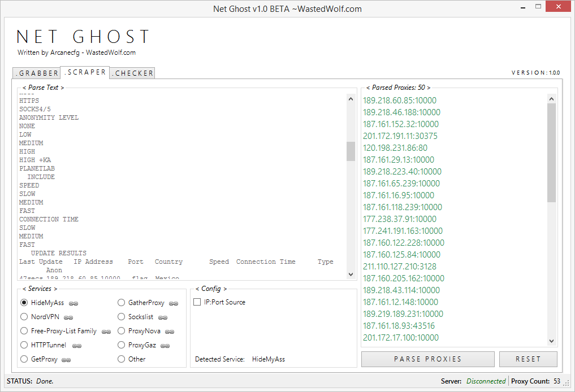The image size is (575, 392).
Task: Open the Sockslist link icon
Action: [x=163, y=317]
